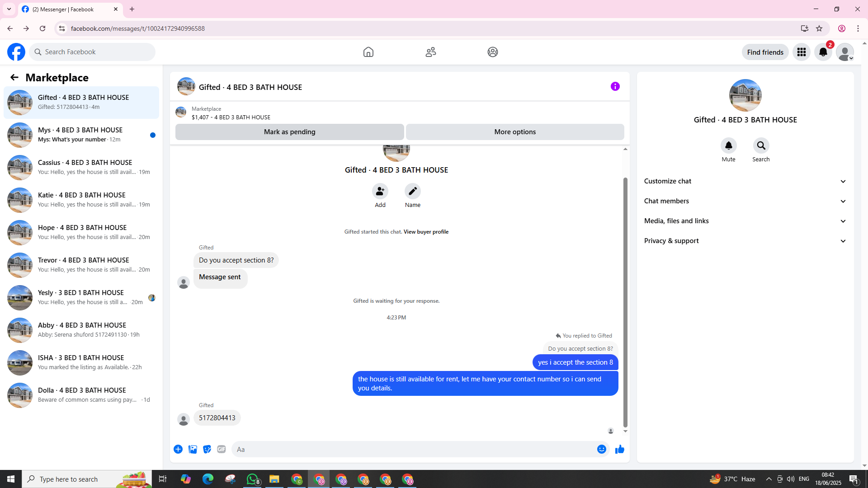Select the Messenger browser tab
The image size is (868, 488).
coord(70,9)
